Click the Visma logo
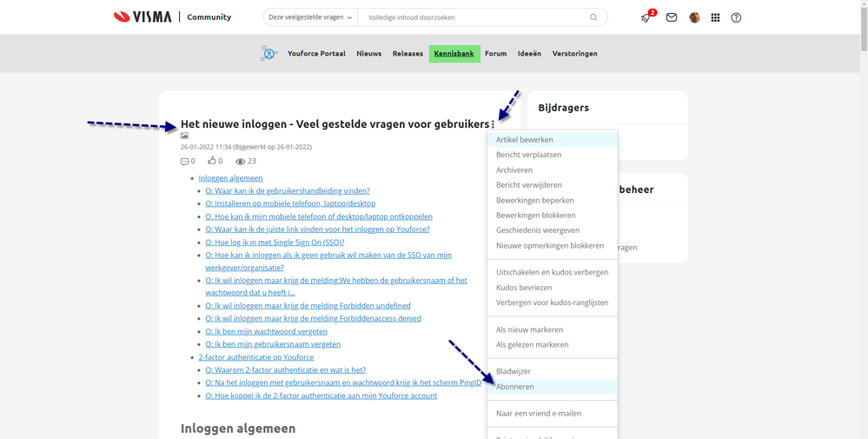This screenshot has width=868, height=439. (142, 17)
